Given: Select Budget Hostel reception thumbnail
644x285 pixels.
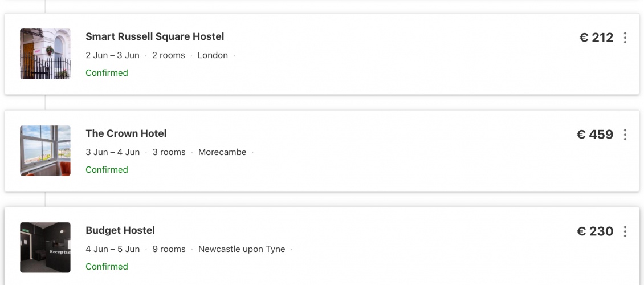Looking at the screenshot, I should click(x=46, y=247).
